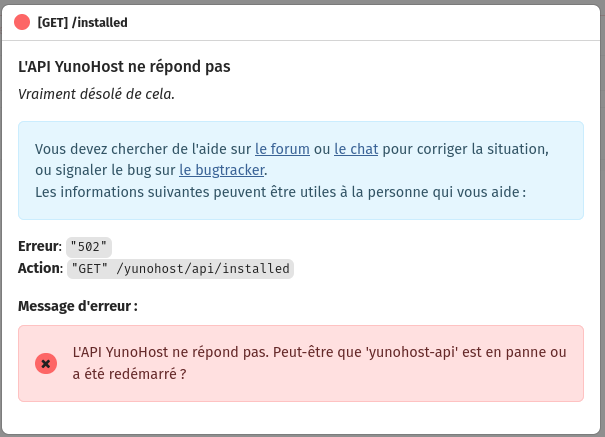
Task: Click the red status circle in header
Action: (22, 22)
